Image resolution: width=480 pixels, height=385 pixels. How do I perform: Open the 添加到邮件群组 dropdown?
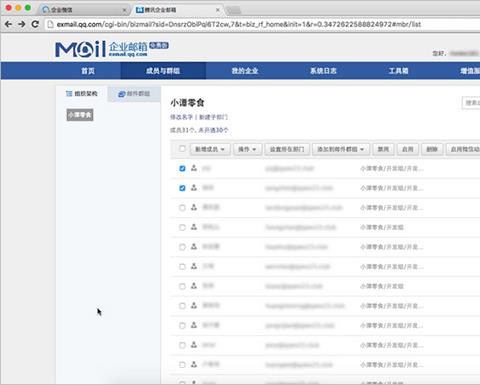340,149
